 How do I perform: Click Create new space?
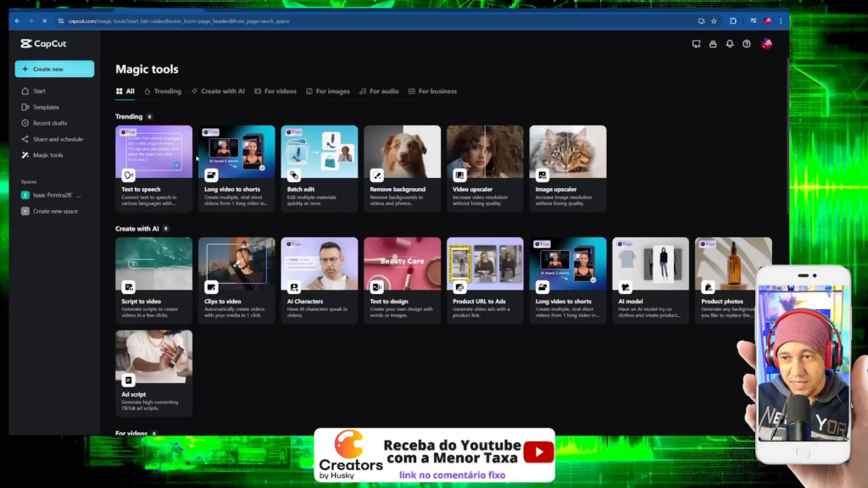[x=54, y=211]
